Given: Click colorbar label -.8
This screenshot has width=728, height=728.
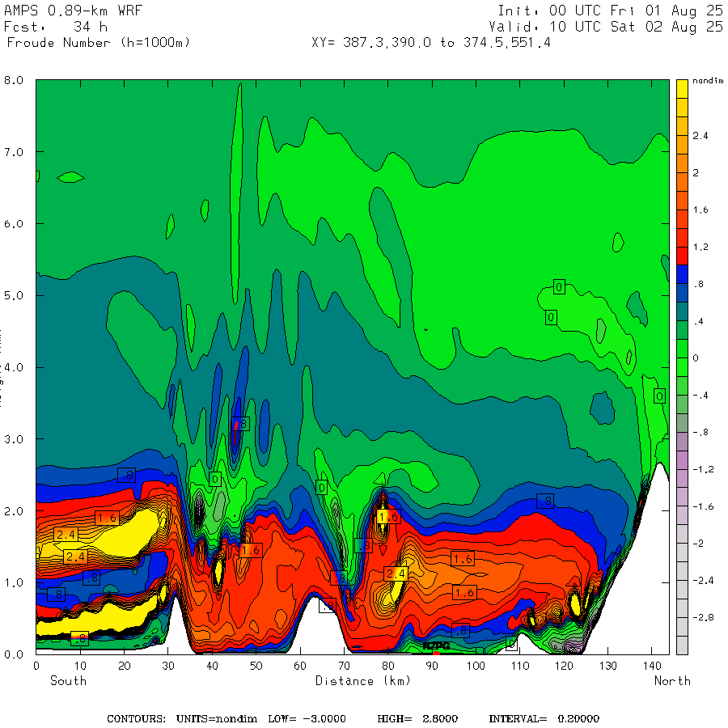Looking at the screenshot, I should point(700,432).
